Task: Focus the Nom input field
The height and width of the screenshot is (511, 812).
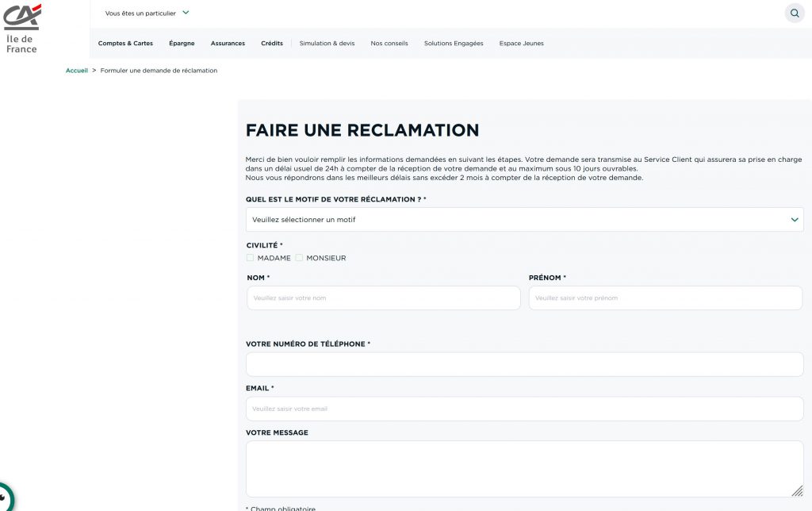Action: pos(383,298)
